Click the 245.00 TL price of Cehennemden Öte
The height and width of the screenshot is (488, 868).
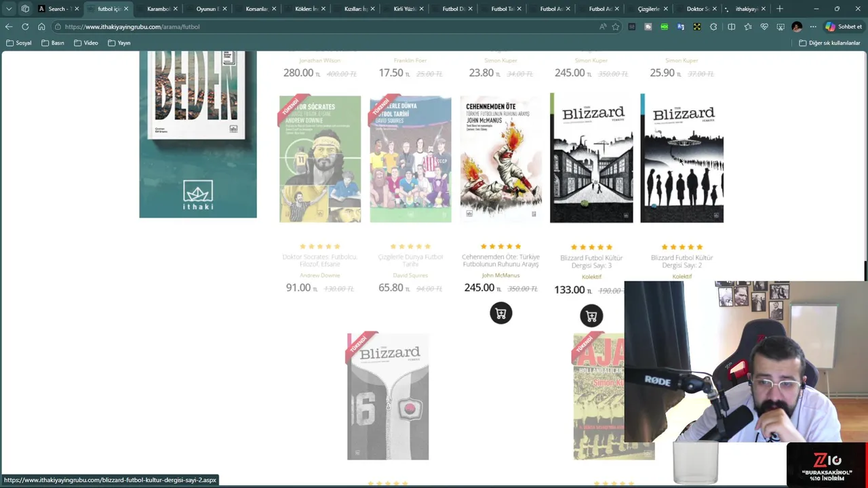[x=483, y=287]
